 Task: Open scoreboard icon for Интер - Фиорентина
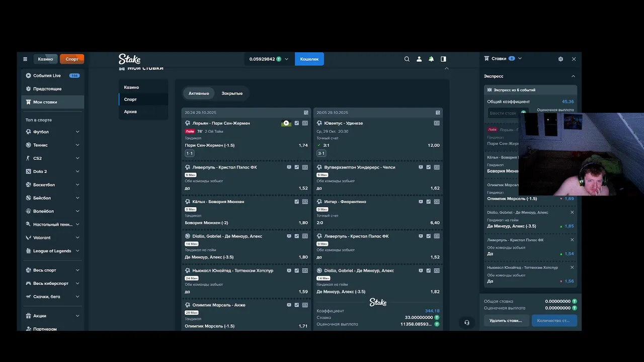click(x=437, y=202)
